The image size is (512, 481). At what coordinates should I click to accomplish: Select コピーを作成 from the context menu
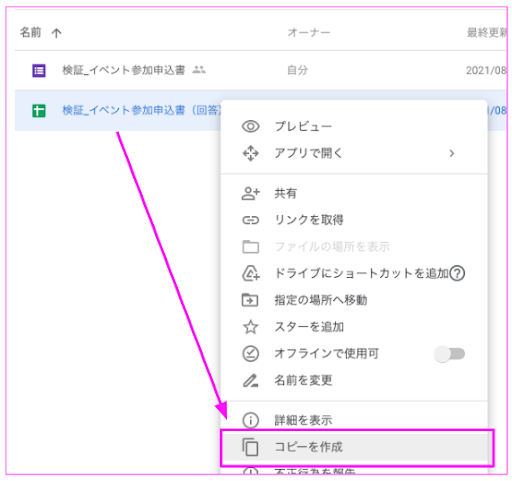click(357, 447)
